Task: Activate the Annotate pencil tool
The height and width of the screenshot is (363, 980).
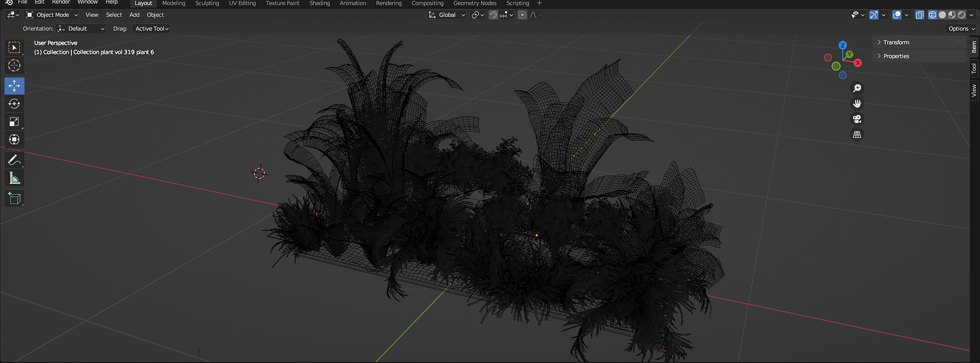Action: pyautogui.click(x=15, y=160)
